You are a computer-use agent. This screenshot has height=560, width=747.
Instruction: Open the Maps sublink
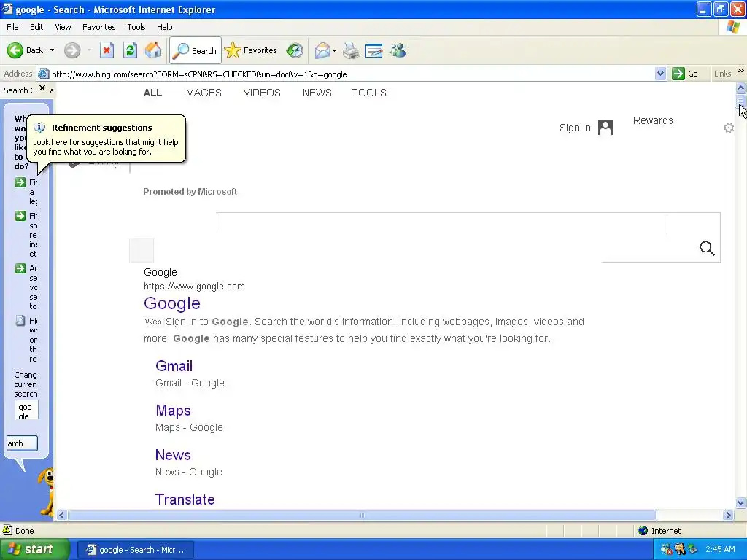coord(173,411)
